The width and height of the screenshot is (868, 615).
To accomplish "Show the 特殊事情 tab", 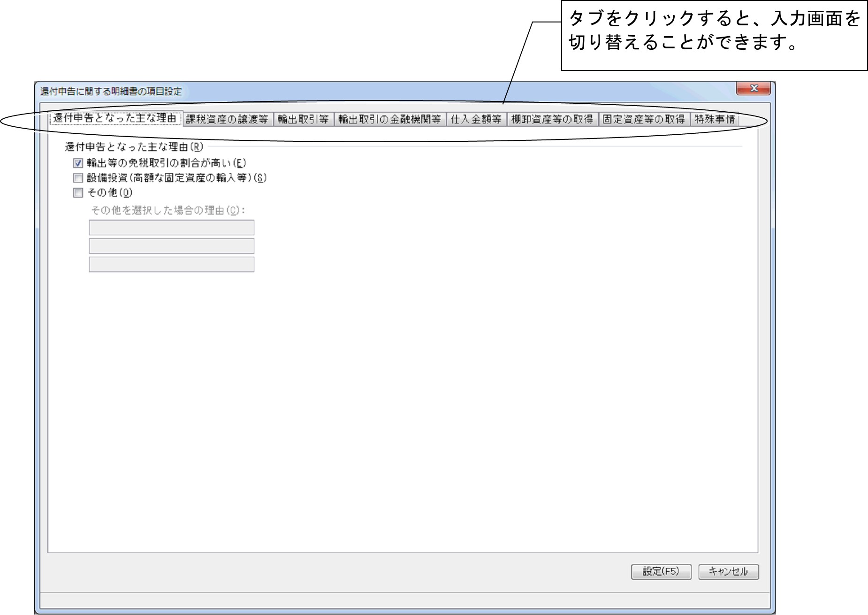I will click(x=715, y=120).
